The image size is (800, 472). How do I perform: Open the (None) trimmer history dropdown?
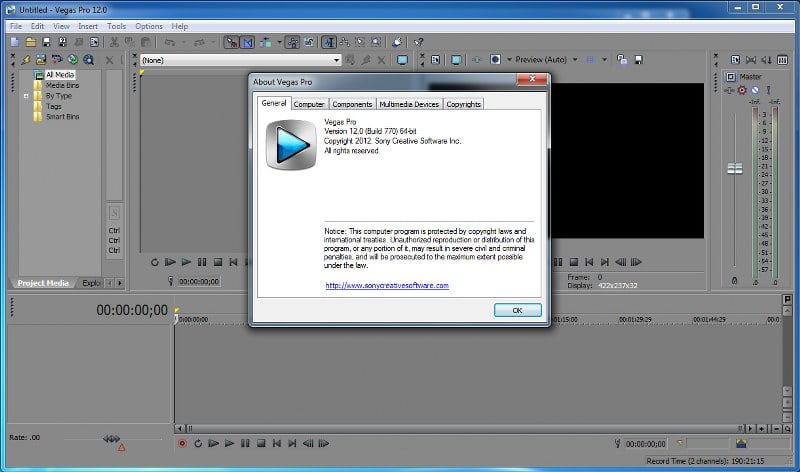(x=336, y=60)
